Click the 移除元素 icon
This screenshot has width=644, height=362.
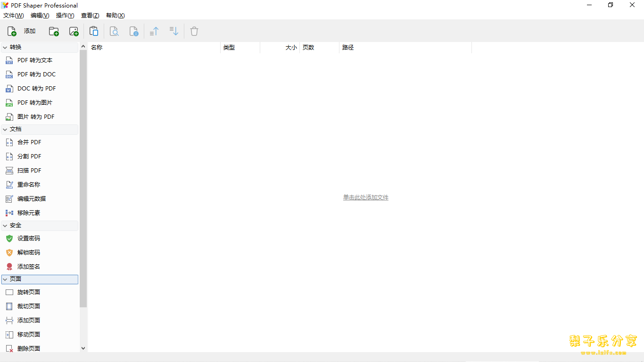pyautogui.click(x=9, y=213)
